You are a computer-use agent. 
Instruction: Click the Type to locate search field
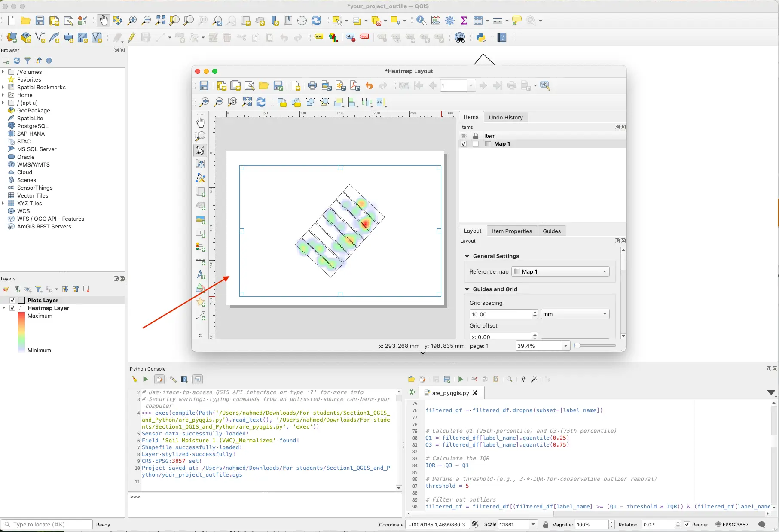pyautogui.click(x=47, y=525)
